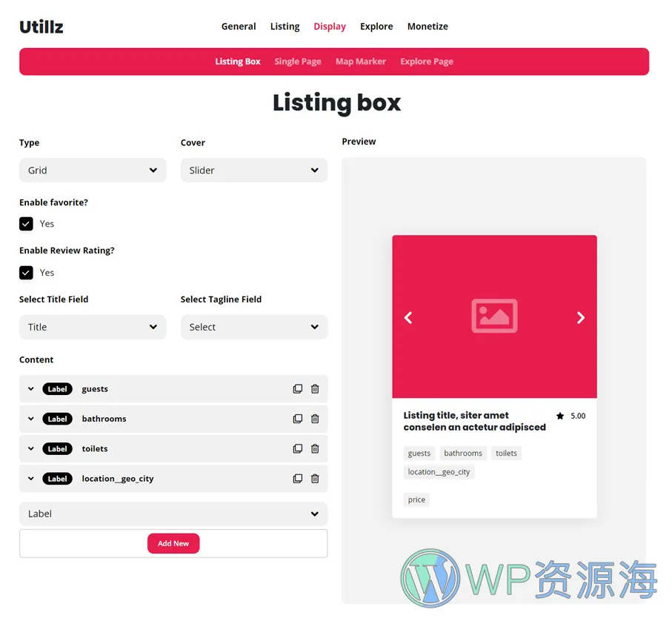Image resolution: width=672 pixels, height=624 pixels.
Task: Open the Type dropdown set to Grid
Action: click(x=93, y=170)
